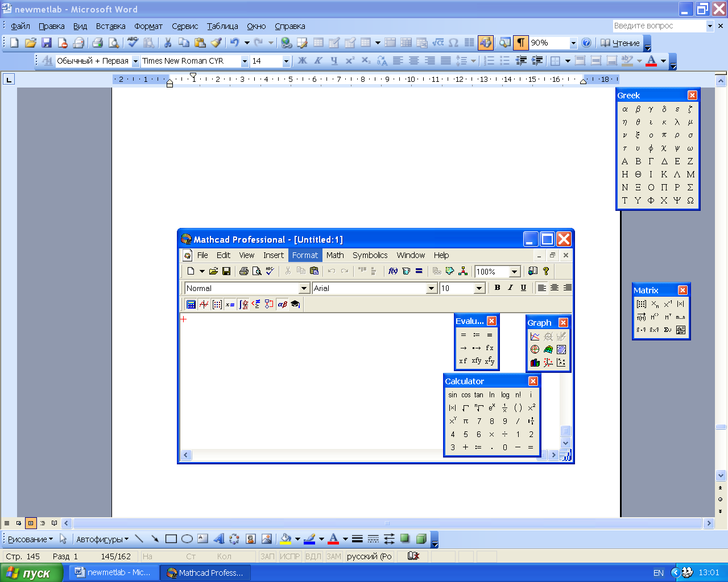Click the Calculate (equals) icon in Mathcad
This screenshot has height=582, width=728.
(419, 271)
